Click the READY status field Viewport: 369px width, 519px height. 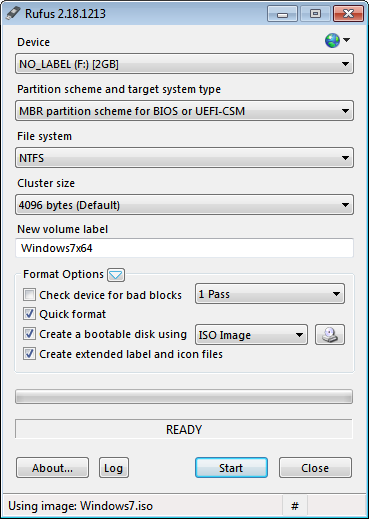(x=184, y=429)
